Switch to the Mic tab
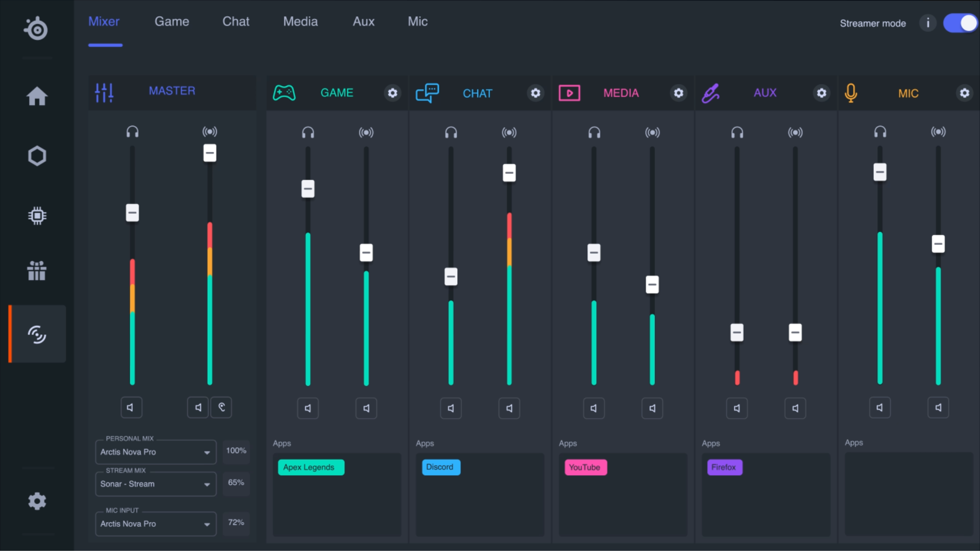 pyautogui.click(x=418, y=22)
